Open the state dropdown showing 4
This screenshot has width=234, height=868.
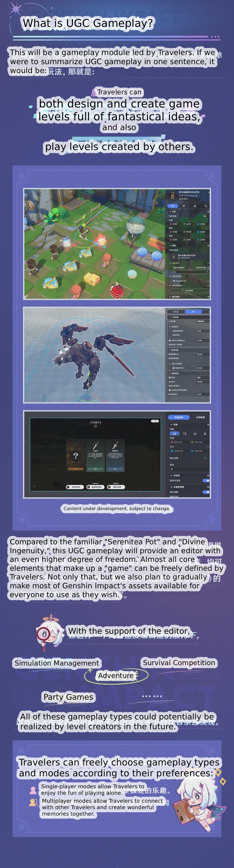pos(192,272)
